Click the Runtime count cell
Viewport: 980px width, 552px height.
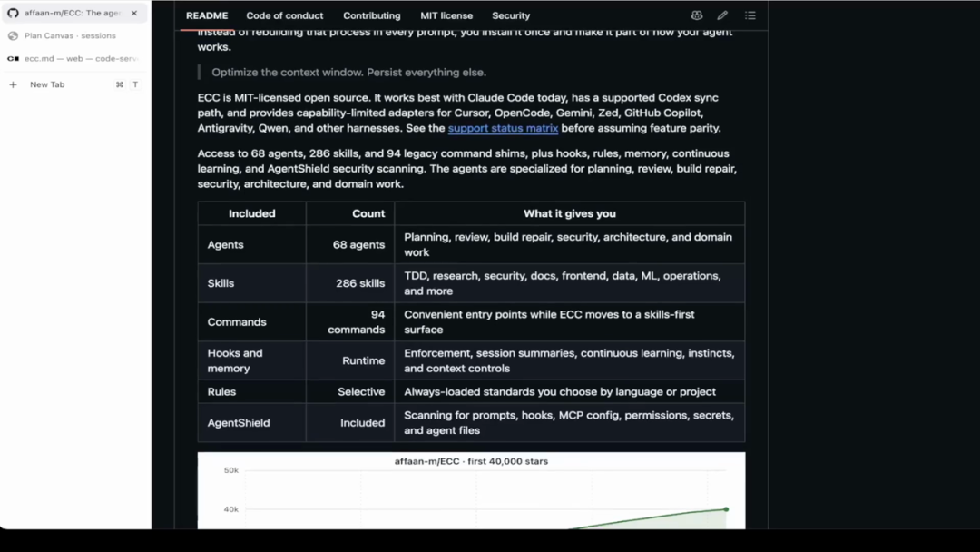[x=350, y=361]
